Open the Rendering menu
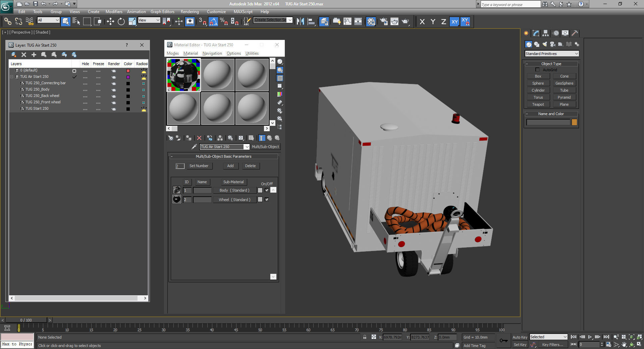644x349 pixels. click(190, 11)
